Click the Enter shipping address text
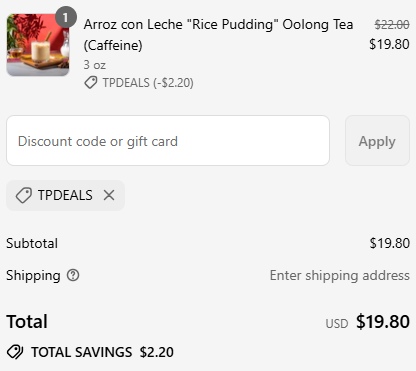Image resolution: width=416 pixels, height=371 pixels. pyautogui.click(x=340, y=276)
